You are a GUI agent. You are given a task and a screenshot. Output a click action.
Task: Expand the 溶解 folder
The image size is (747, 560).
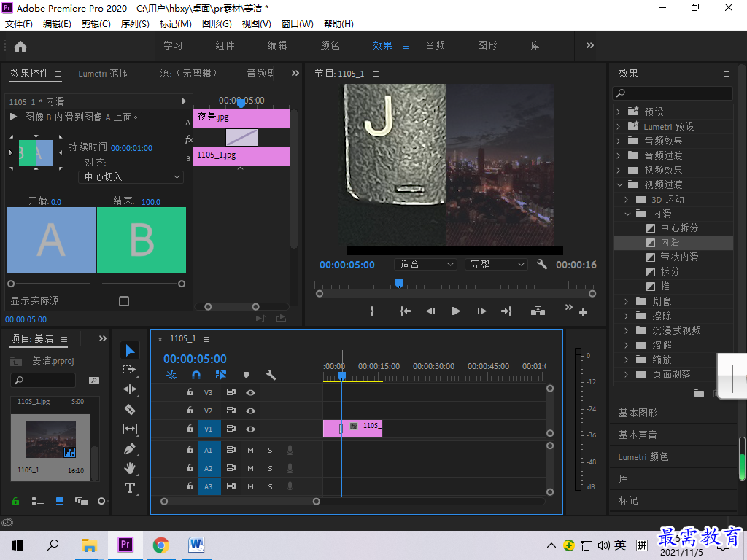tap(627, 345)
